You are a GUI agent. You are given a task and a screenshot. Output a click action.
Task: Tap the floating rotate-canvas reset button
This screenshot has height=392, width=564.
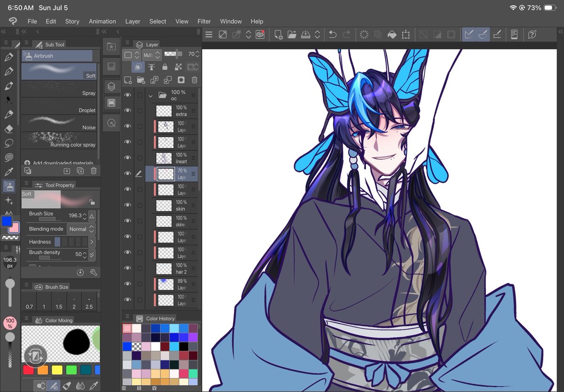coord(35,356)
